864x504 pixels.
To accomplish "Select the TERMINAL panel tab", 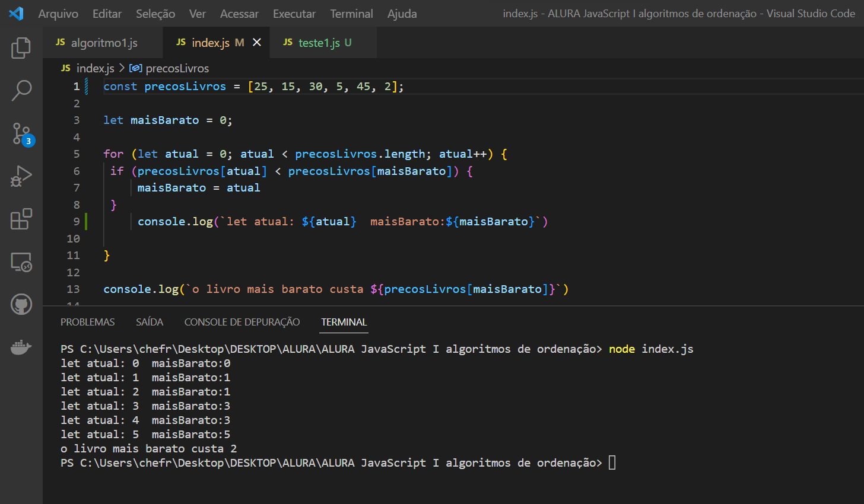I will [344, 322].
